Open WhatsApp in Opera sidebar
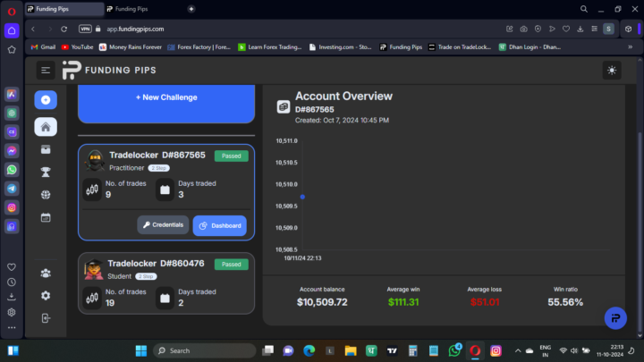Viewport: 644px width, 362px height. (x=12, y=170)
